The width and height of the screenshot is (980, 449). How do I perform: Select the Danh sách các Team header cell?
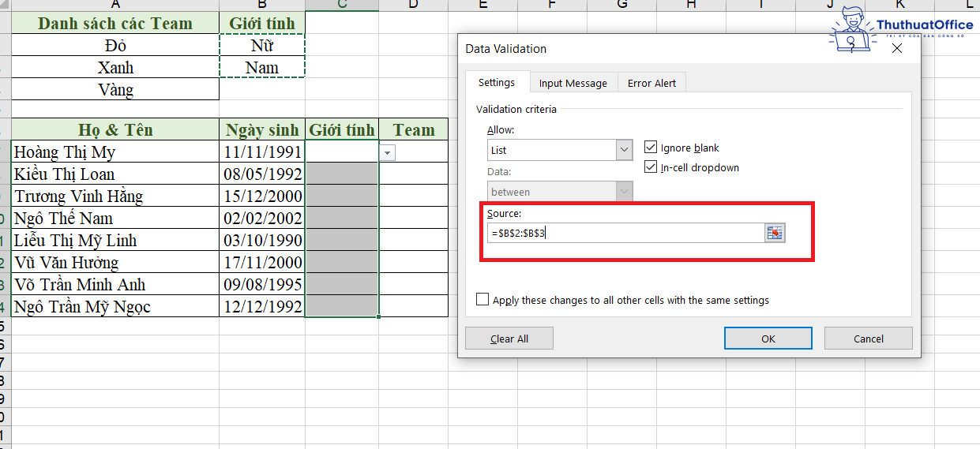[x=115, y=23]
